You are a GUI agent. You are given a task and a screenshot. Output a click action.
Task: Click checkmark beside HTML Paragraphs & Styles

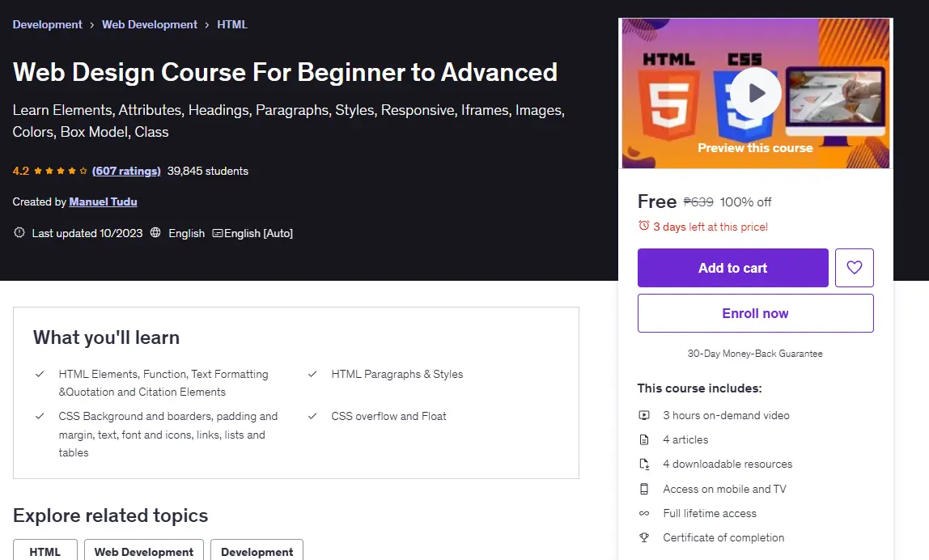(312, 374)
